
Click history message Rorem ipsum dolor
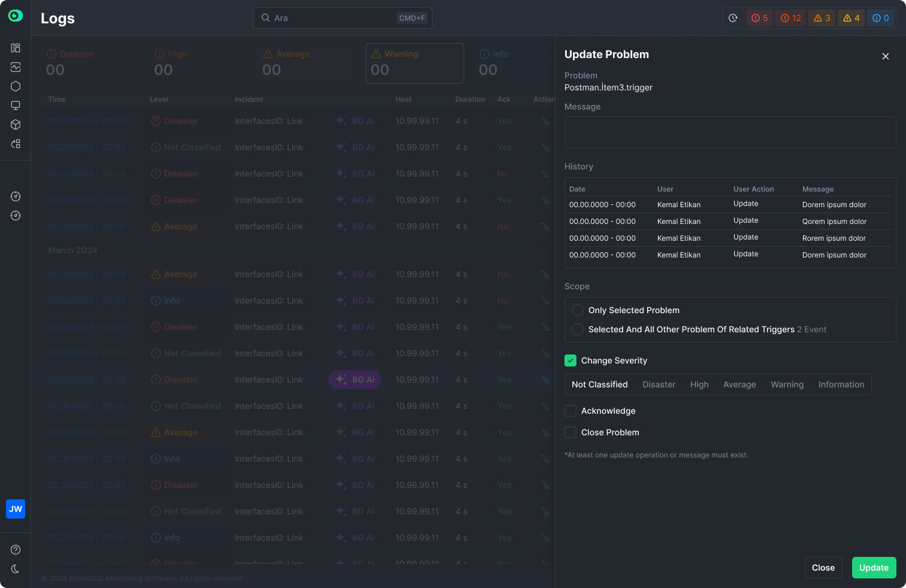click(x=834, y=238)
